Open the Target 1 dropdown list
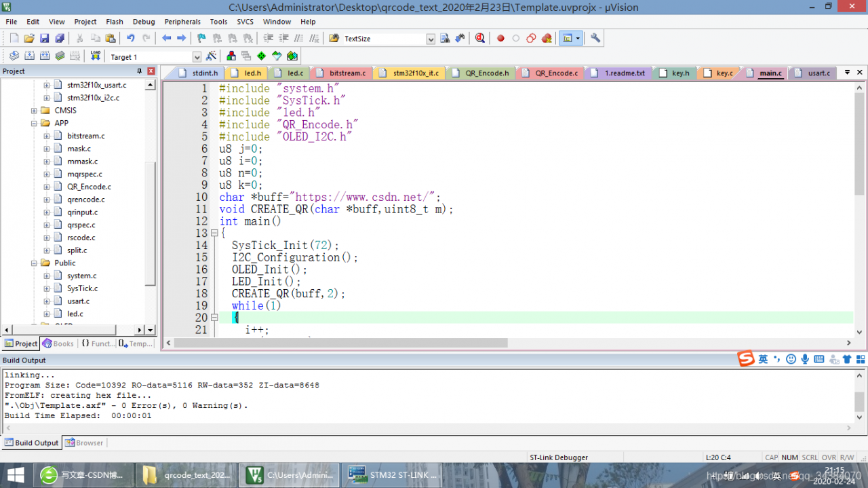 tap(197, 57)
